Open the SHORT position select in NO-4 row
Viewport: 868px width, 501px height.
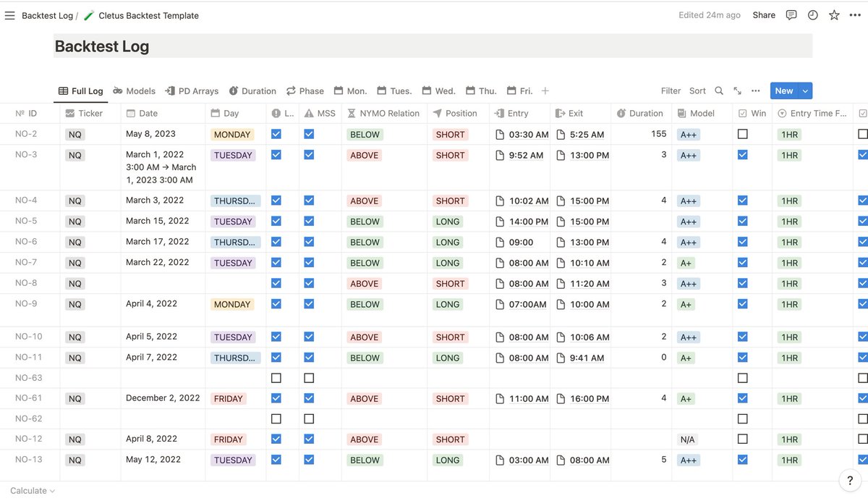click(450, 201)
